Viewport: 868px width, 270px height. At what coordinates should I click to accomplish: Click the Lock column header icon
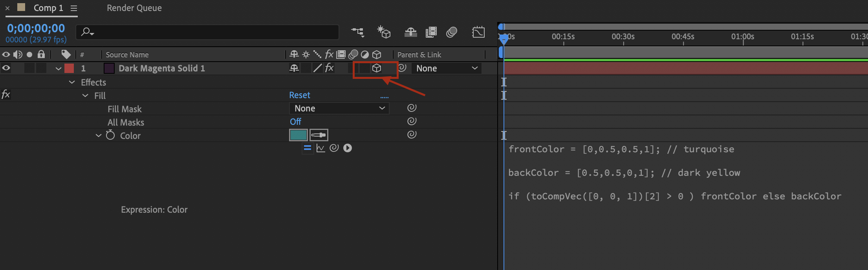tap(41, 54)
